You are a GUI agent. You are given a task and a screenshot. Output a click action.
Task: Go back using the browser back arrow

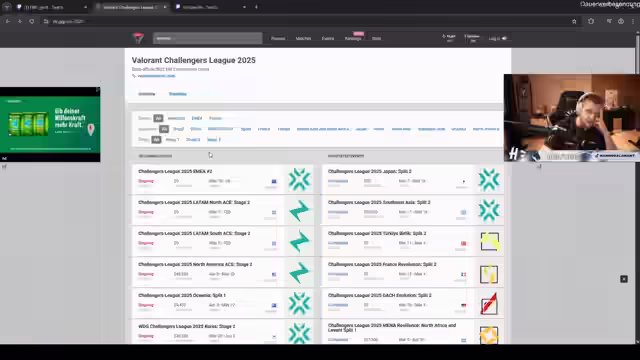click(x=8, y=21)
